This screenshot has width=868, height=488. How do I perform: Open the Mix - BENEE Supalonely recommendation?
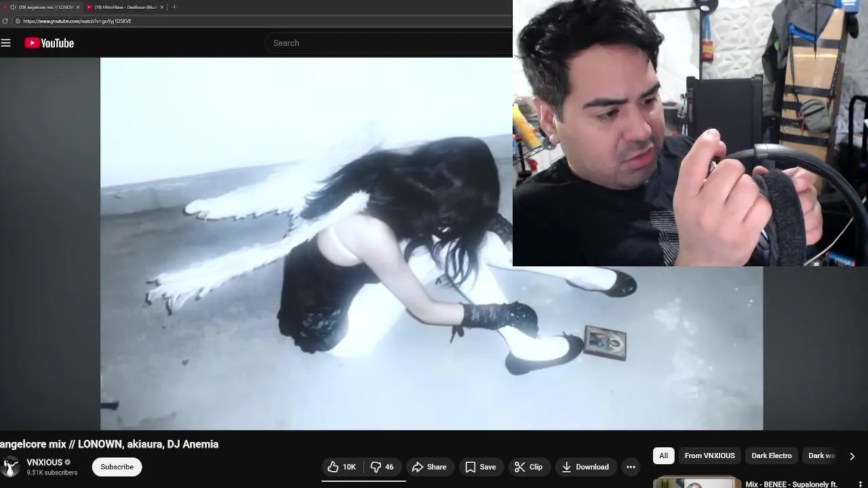791,484
